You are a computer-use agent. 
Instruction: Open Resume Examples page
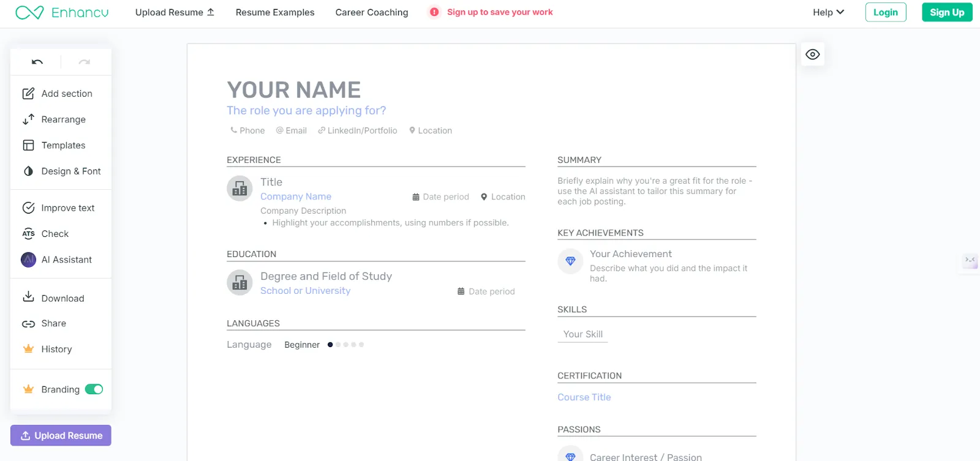click(275, 12)
